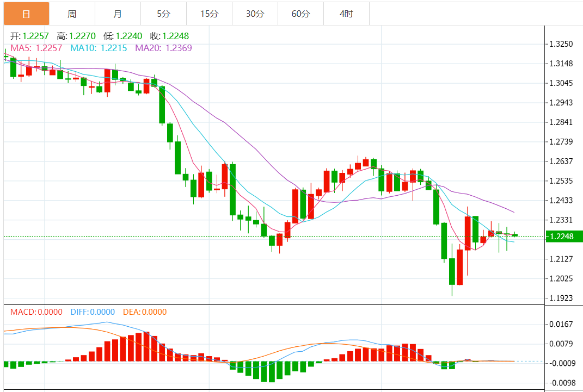Click the 1.2943 price axis label
The image size is (583, 392).
(x=561, y=102)
